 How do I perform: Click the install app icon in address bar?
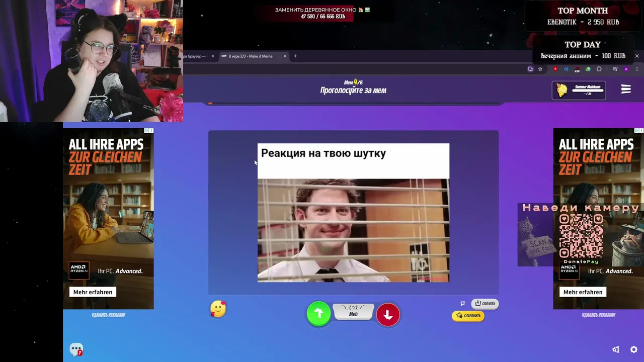[530, 69]
